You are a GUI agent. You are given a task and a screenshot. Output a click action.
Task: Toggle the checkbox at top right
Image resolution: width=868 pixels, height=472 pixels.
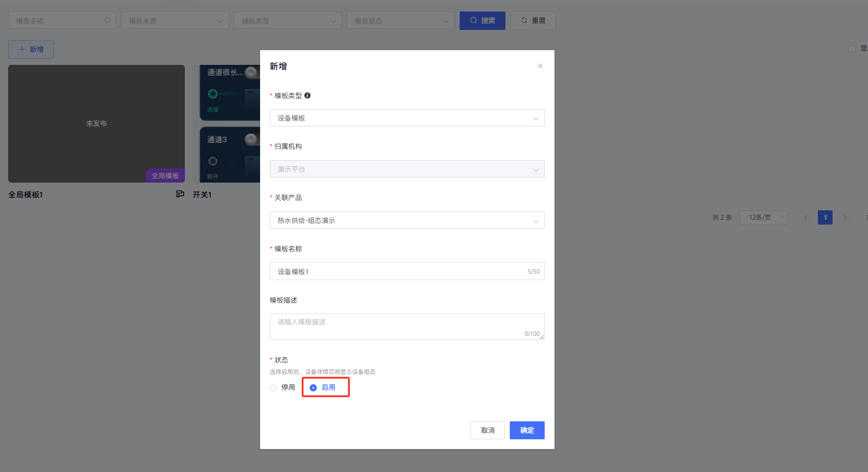pyautogui.click(x=852, y=49)
